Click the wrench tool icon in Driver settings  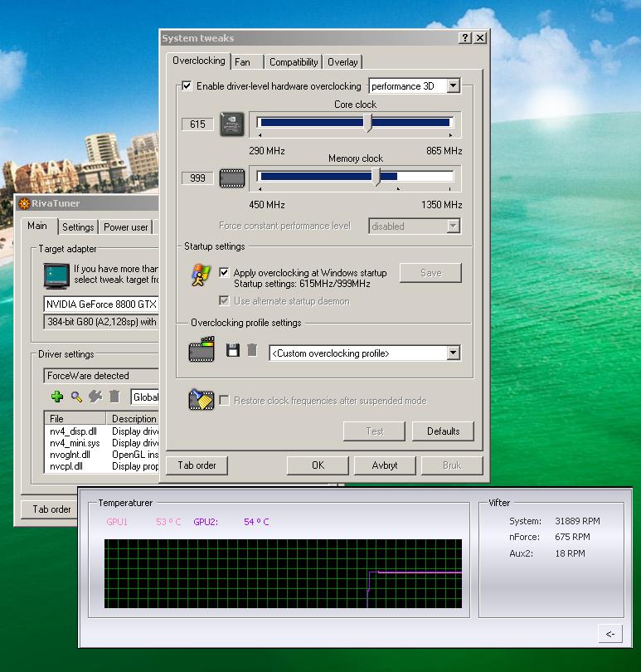pyautogui.click(x=95, y=397)
